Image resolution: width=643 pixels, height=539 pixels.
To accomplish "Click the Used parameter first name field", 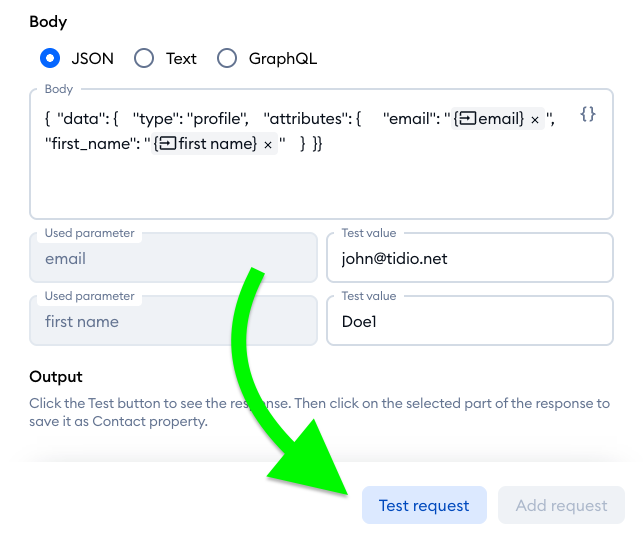I will click(173, 322).
